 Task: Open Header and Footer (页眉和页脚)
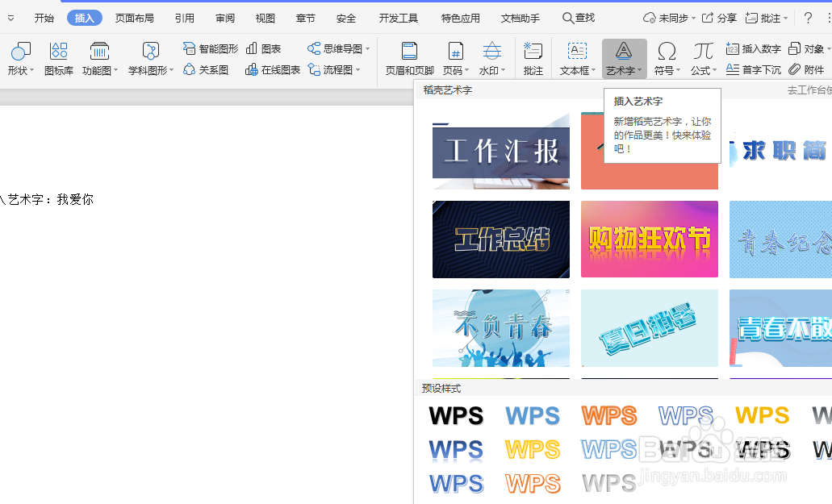(x=410, y=58)
